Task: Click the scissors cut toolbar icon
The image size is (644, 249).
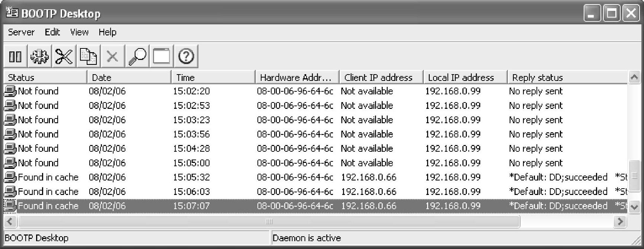Action: tap(64, 57)
